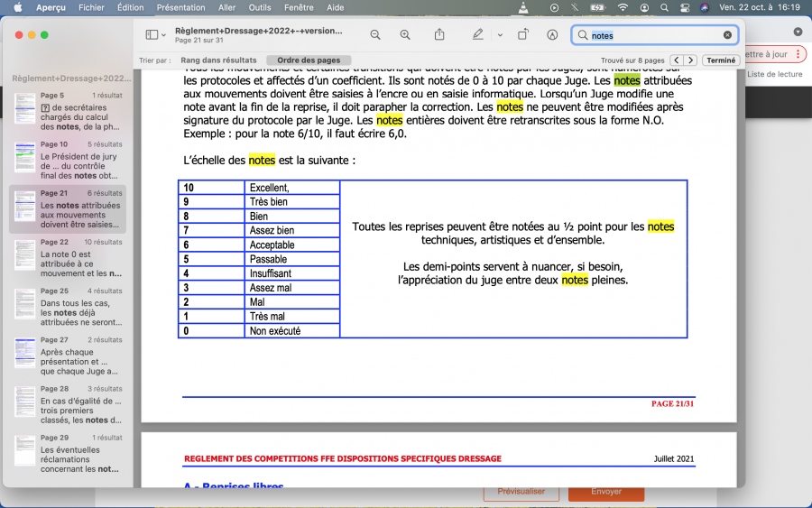The image size is (812, 508).
Task: Open the VLC cone icon in the menu bar
Action: [x=524, y=7]
